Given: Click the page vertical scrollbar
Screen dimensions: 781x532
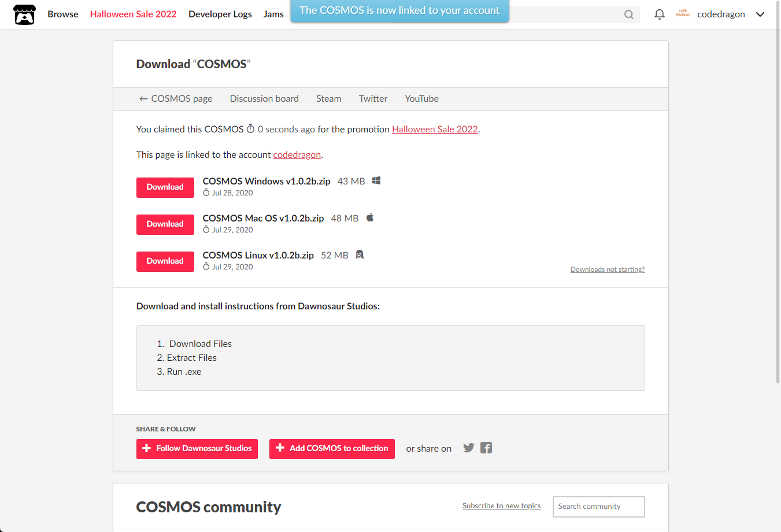Looking at the screenshot, I should pyautogui.click(x=778, y=191).
